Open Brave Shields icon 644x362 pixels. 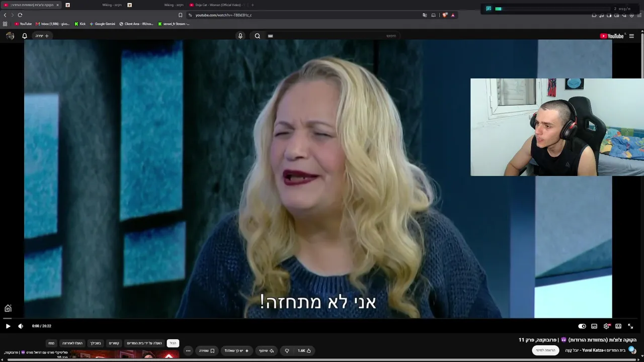coord(445,15)
